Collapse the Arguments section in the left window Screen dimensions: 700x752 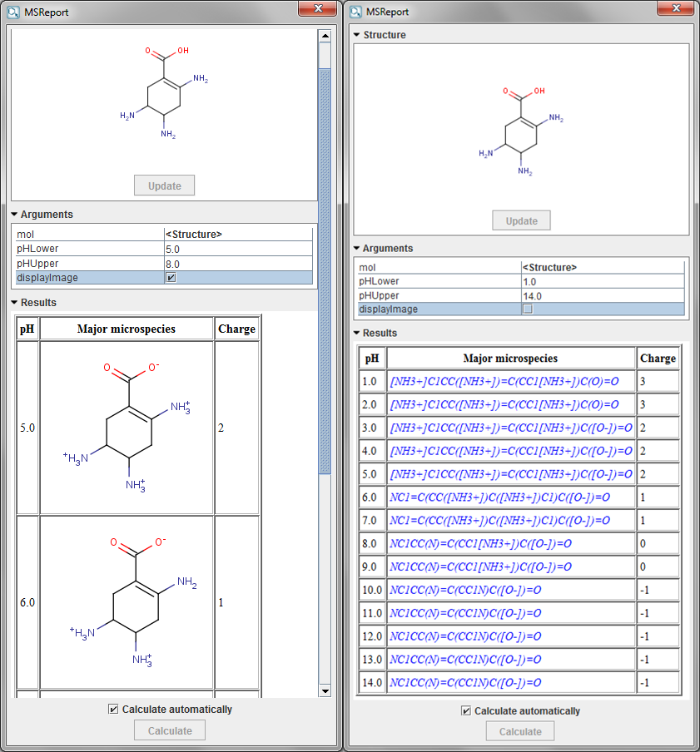click(14, 215)
